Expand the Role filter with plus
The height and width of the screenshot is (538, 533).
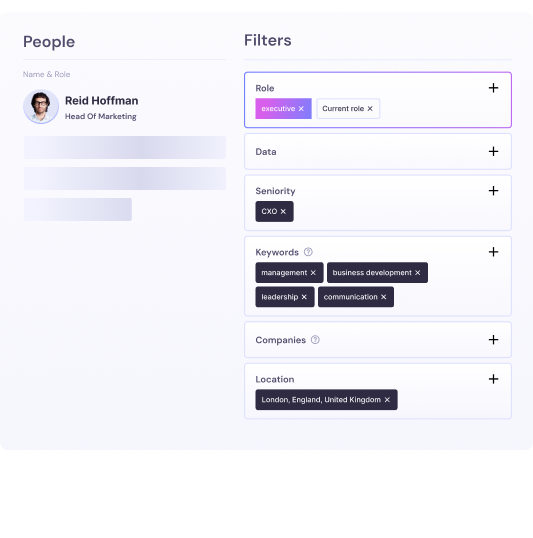click(494, 88)
